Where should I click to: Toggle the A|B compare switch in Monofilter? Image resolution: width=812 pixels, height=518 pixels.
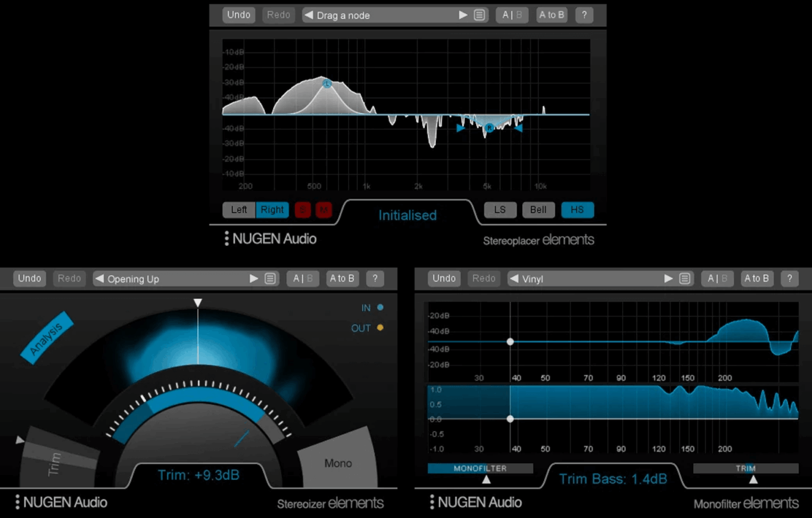[x=718, y=278]
